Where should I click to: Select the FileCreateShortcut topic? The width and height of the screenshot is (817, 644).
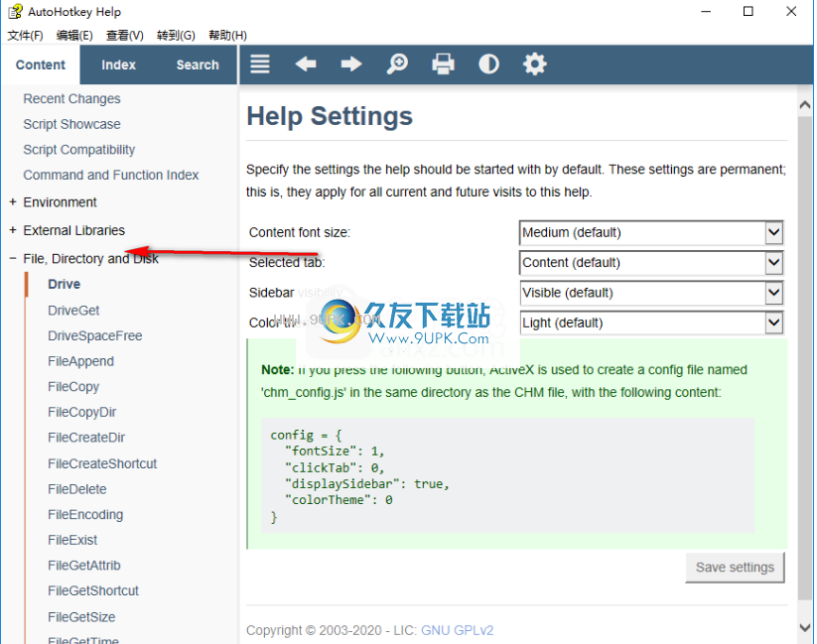pyautogui.click(x=102, y=463)
